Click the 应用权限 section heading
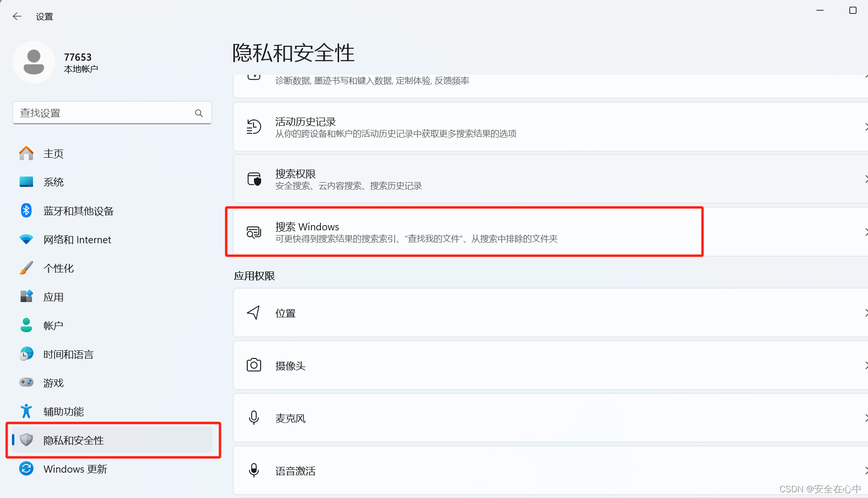The image size is (868, 498). (254, 276)
